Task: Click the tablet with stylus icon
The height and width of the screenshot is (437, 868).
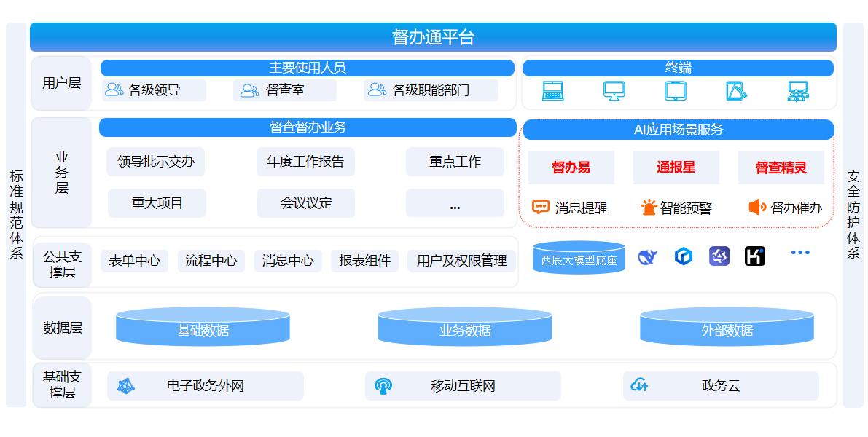Action: pos(737,91)
